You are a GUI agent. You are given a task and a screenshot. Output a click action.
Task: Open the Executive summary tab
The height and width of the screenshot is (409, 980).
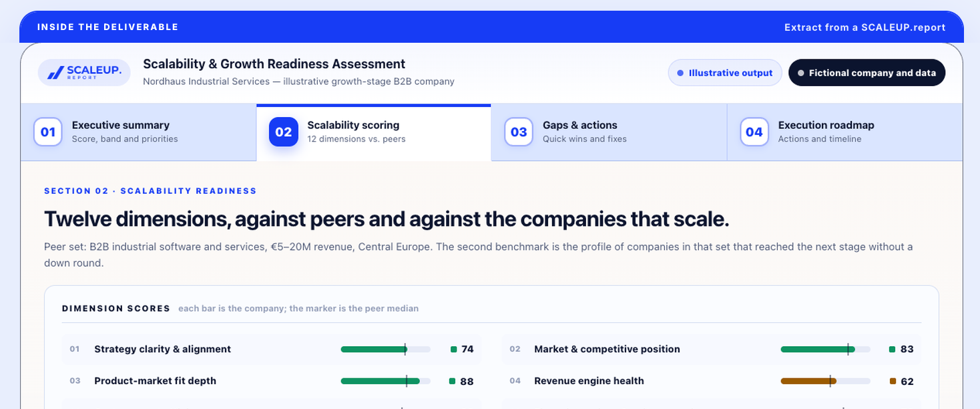click(138, 132)
